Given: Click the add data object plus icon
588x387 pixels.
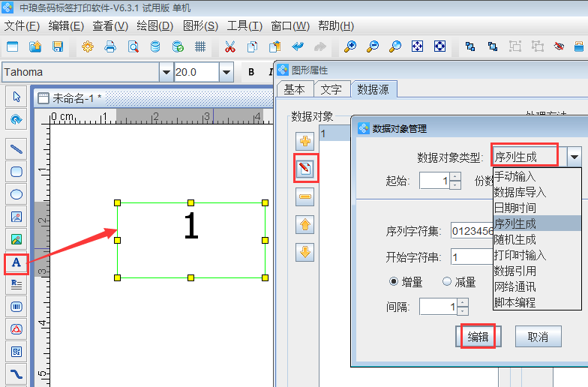Looking at the screenshot, I should coord(305,141).
